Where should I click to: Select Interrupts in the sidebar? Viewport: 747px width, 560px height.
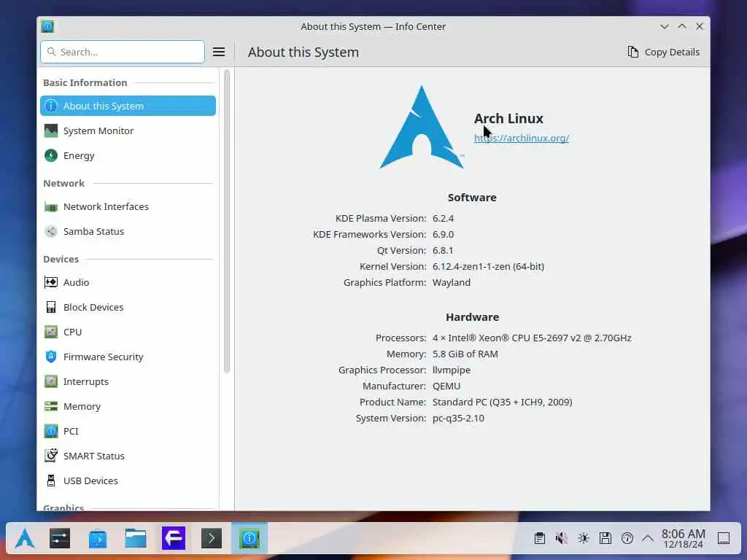128,381
